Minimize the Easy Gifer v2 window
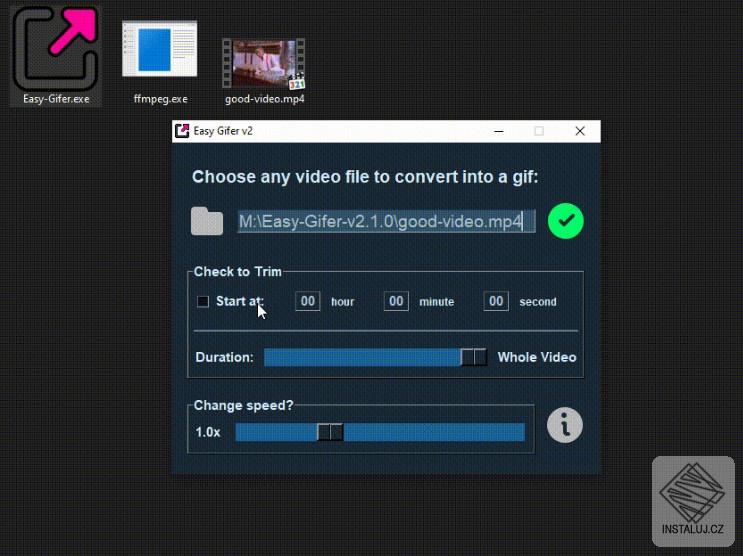This screenshot has width=743, height=556. [498, 131]
